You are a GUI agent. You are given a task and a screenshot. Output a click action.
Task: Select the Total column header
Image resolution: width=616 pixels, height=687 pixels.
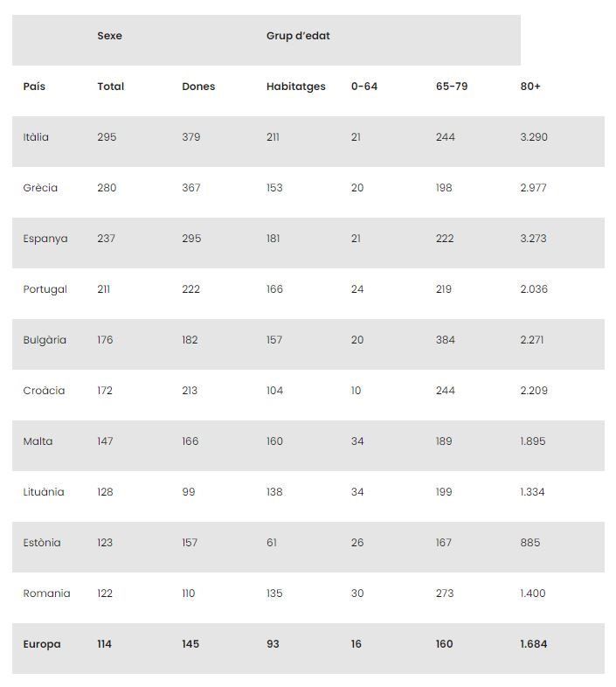[x=110, y=87]
